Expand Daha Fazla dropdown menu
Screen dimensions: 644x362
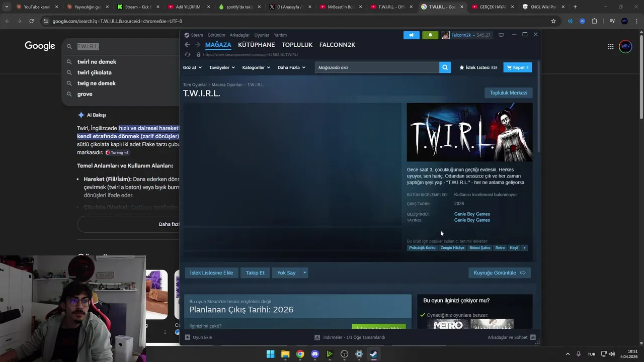coord(291,67)
